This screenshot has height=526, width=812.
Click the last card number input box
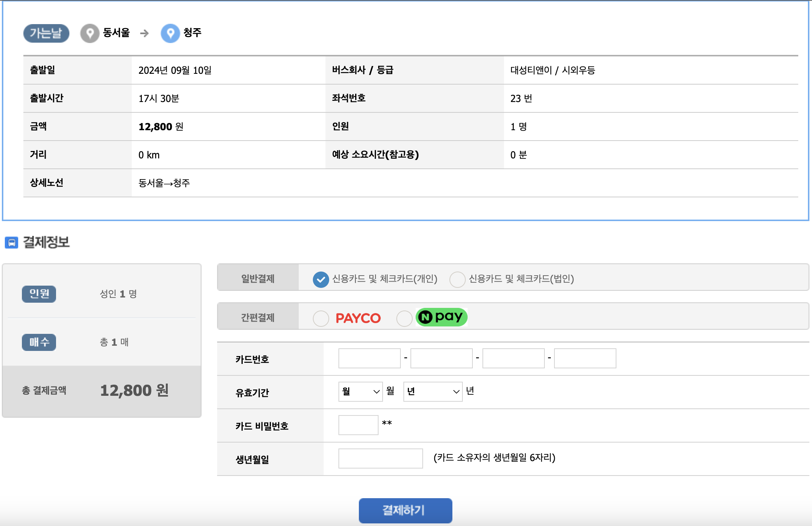[585, 358]
